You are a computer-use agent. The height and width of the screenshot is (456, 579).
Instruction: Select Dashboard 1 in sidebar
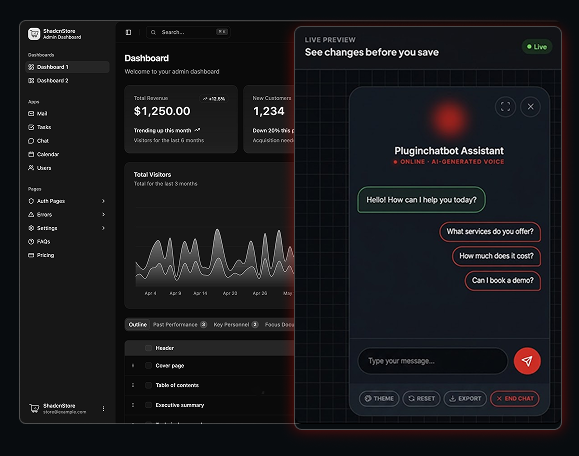click(67, 67)
